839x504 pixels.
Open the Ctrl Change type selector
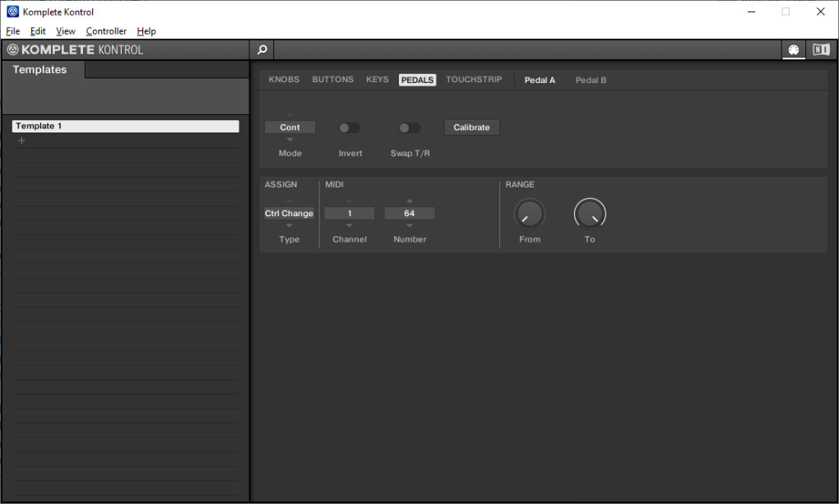pyautogui.click(x=289, y=214)
